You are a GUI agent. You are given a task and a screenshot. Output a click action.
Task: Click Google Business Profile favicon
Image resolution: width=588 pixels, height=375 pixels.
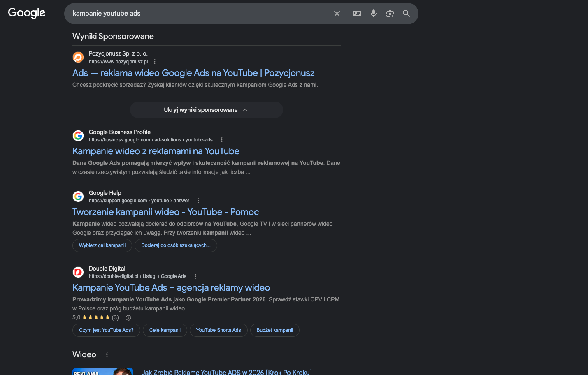tap(78, 135)
